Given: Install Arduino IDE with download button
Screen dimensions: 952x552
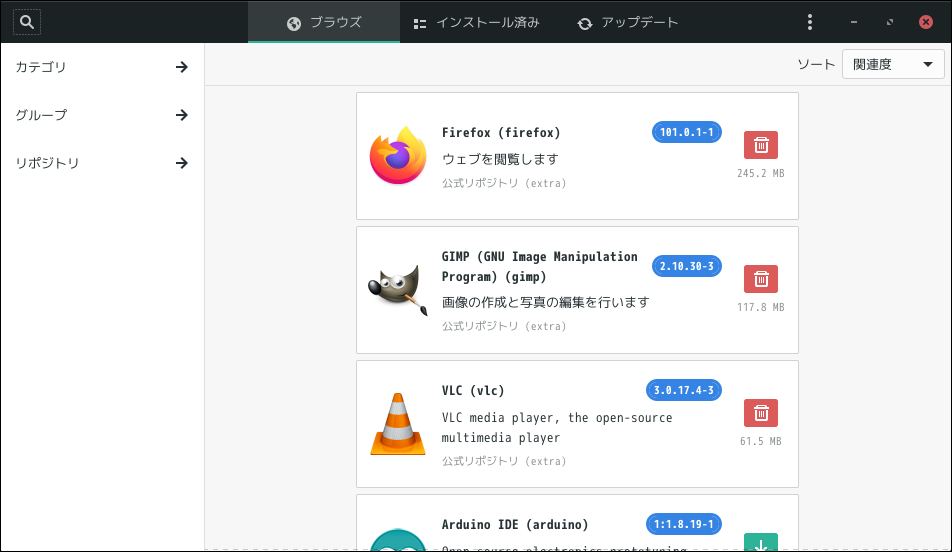Looking at the screenshot, I should tap(761, 543).
